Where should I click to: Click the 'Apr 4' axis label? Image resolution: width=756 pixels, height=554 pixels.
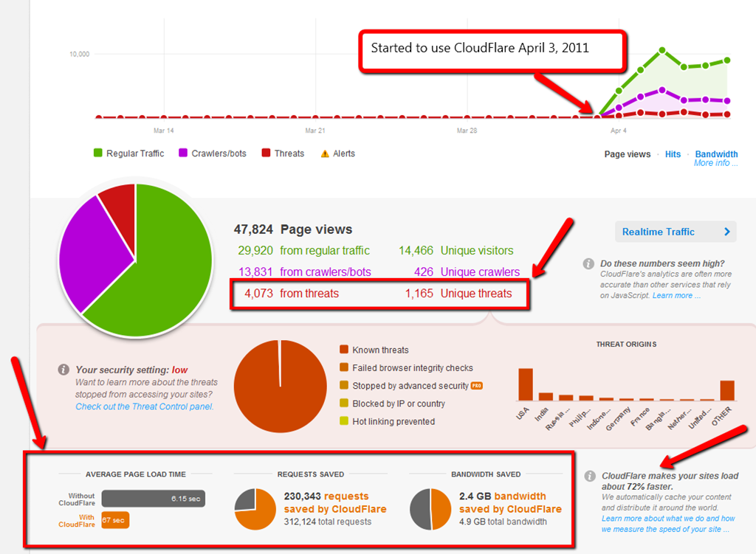(x=619, y=131)
